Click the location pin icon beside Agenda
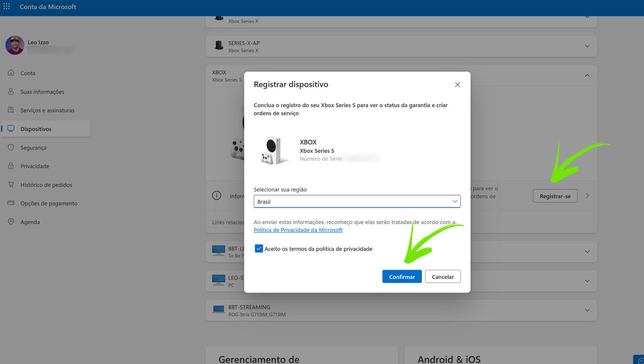 click(11, 221)
